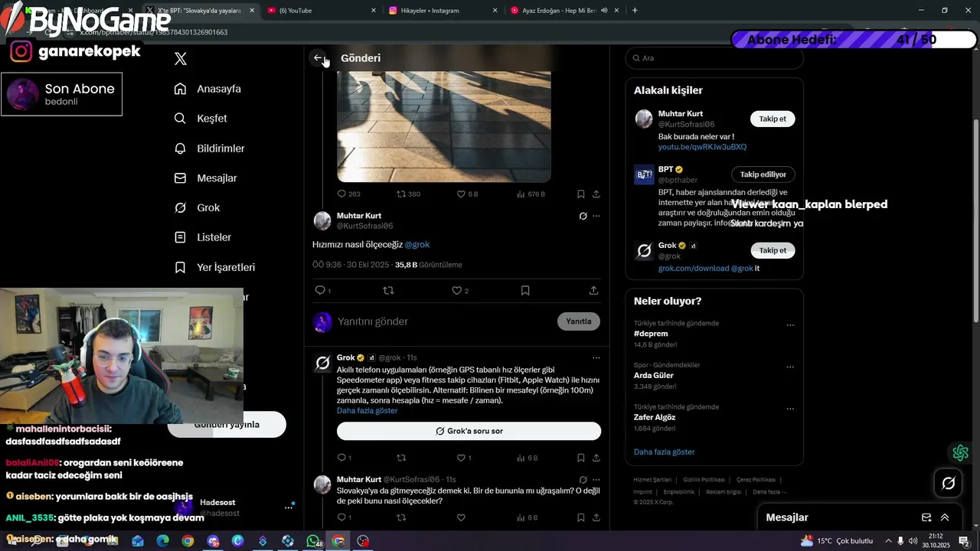Screen dimensions: 980x551
Task: Like Muhtar Kurt's Slovakya reply
Action: pos(461,518)
